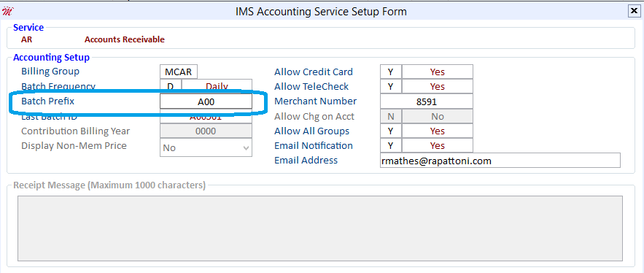Click the Contribution Billing Year label
Viewport: 644px width, 273px height.
tap(76, 131)
